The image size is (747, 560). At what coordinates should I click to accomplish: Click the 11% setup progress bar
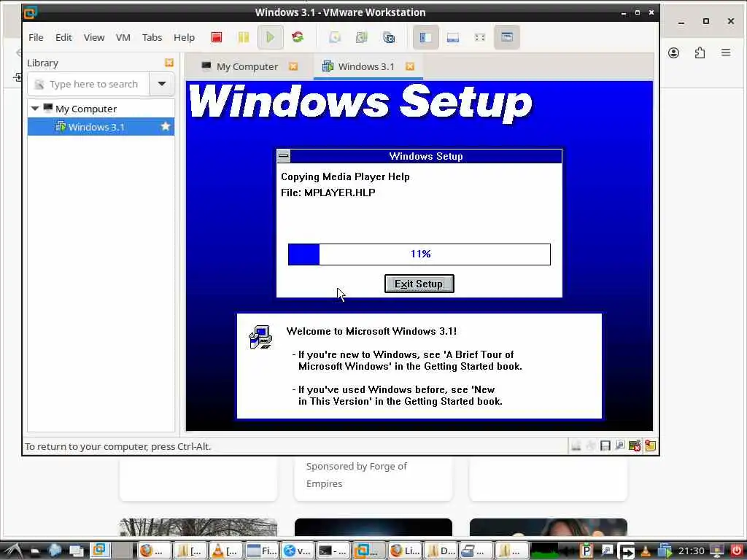[419, 254]
